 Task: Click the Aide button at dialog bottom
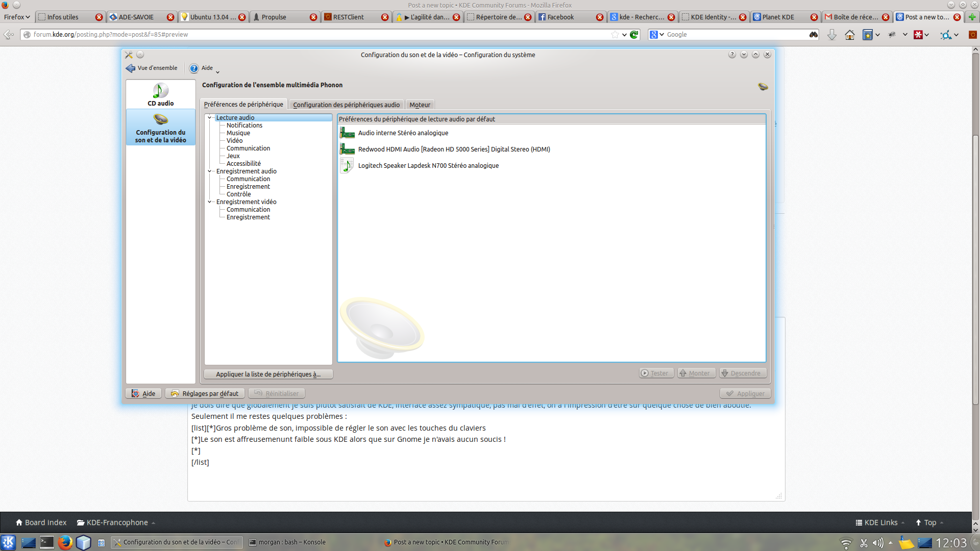coord(143,393)
